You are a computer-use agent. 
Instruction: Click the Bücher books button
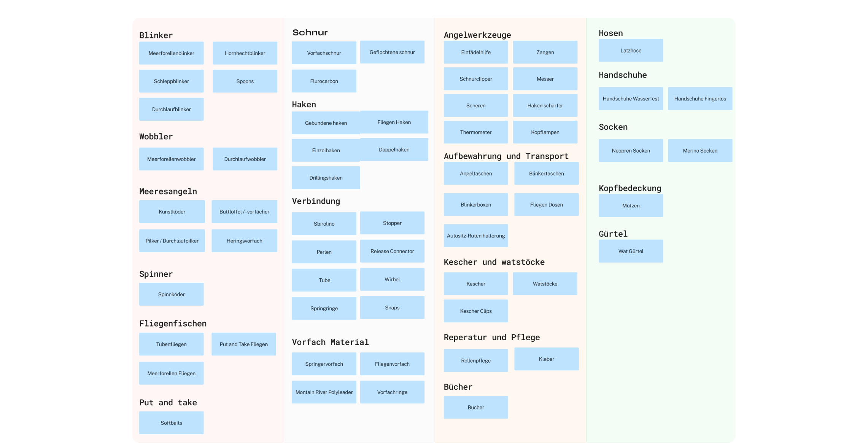tap(475, 407)
